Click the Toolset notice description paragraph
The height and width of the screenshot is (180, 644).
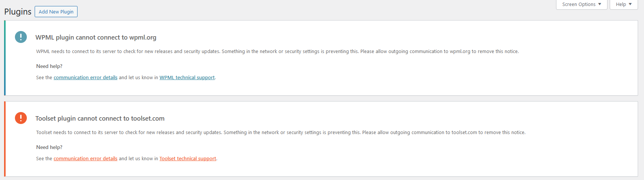[x=281, y=133]
